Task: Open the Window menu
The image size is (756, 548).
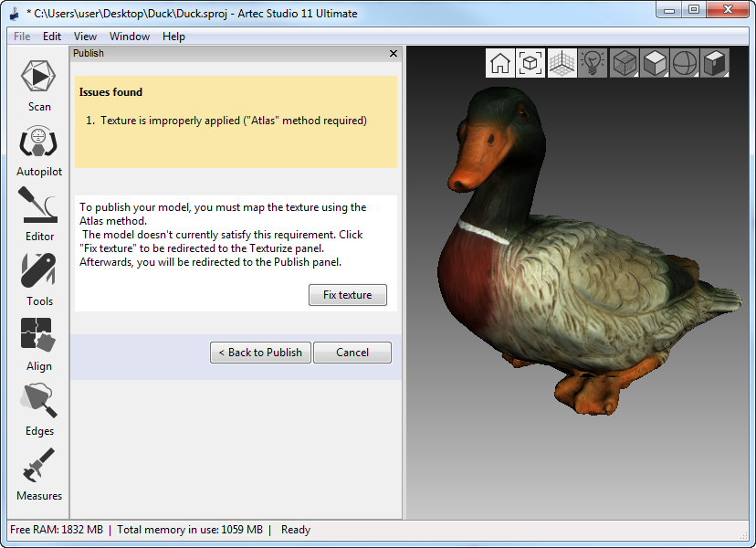Action: (x=130, y=37)
